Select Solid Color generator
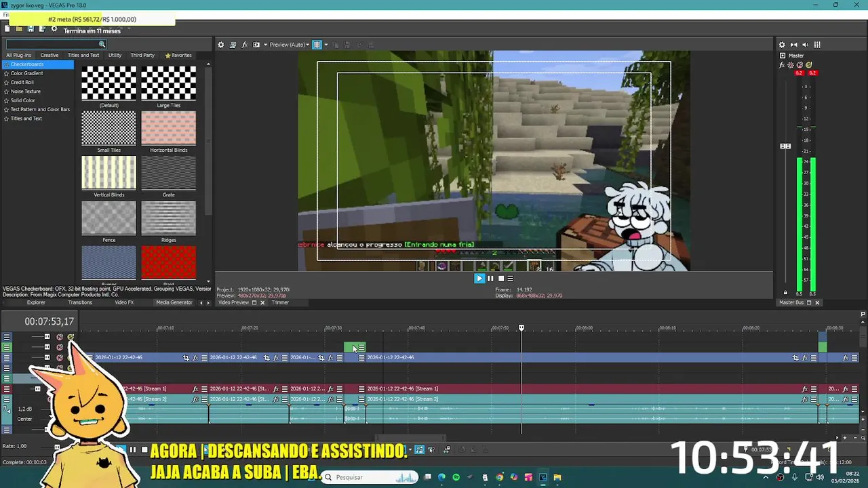 coord(22,100)
